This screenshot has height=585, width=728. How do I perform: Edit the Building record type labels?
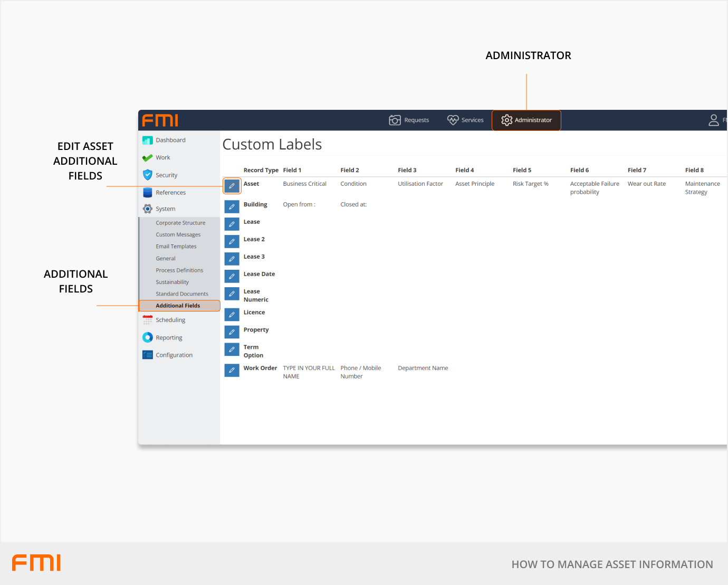232,206
